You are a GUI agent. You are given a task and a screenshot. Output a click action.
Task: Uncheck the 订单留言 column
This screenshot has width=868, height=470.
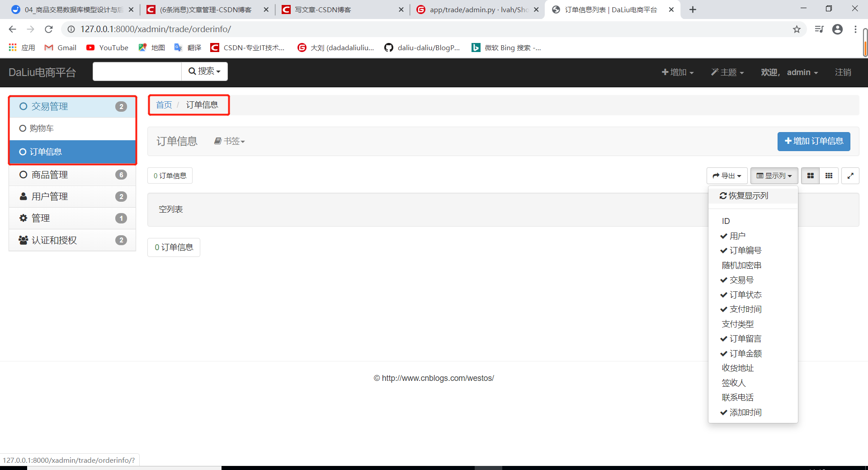click(x=753, y=339)
